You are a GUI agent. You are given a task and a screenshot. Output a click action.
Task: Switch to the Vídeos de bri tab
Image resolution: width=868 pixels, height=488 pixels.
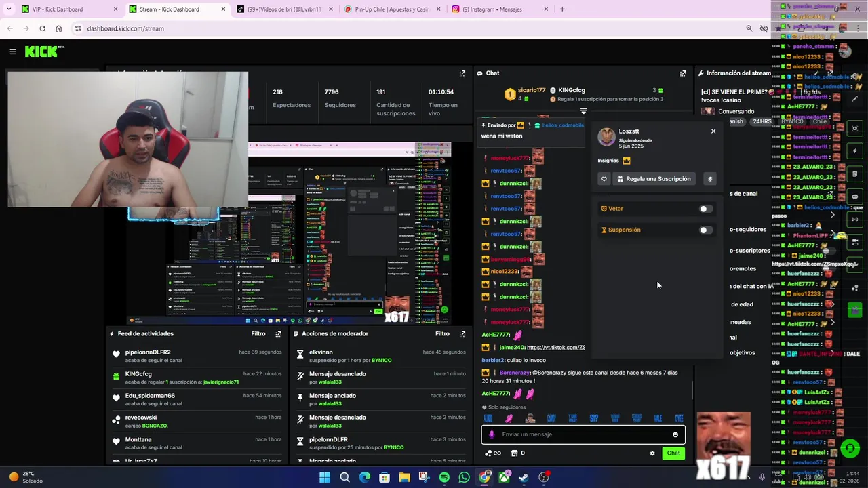(285, 9)
